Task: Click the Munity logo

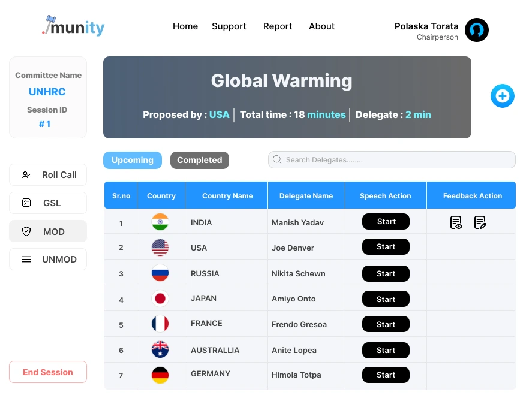Action: [x=73, y=26]
